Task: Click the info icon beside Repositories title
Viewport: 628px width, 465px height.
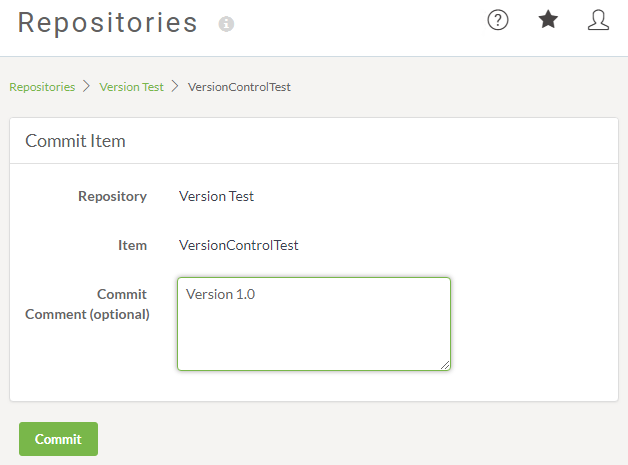Action: [226, 24]
